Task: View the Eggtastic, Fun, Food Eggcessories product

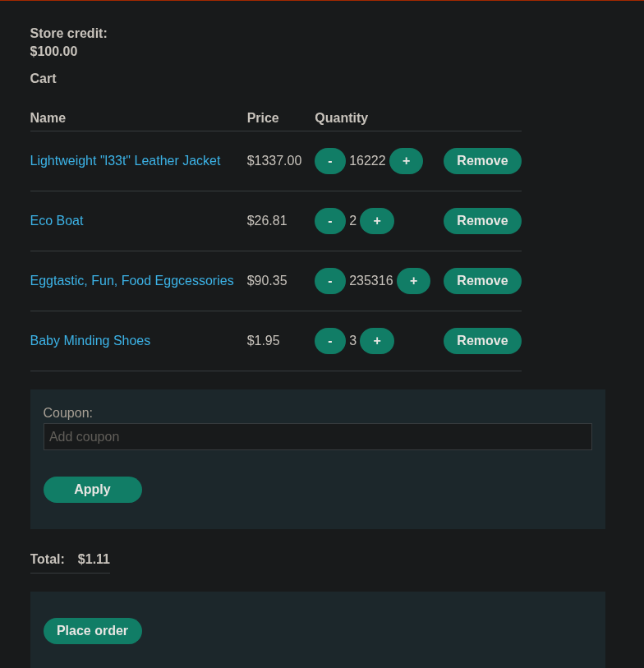Action: (x=131, y=281)
